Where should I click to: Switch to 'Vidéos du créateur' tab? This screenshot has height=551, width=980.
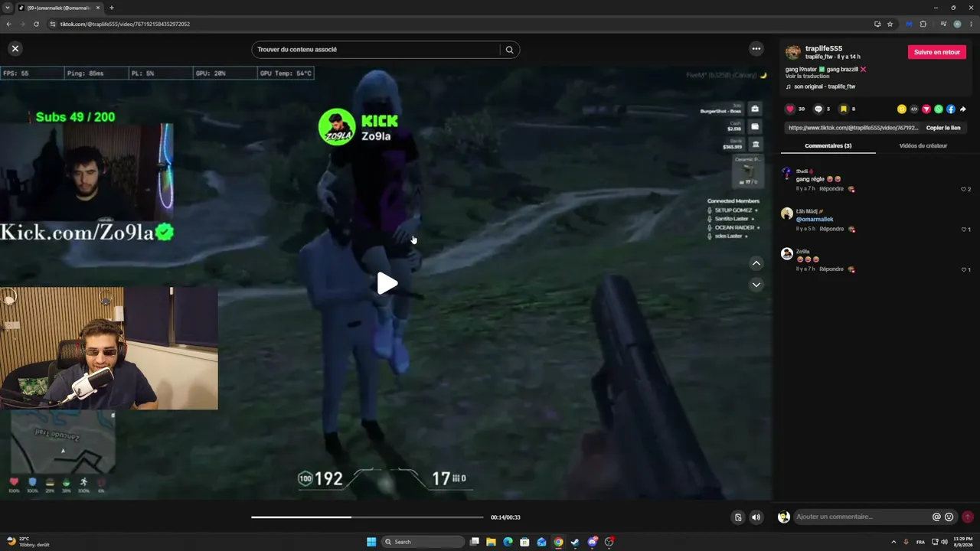pos(923,145)
